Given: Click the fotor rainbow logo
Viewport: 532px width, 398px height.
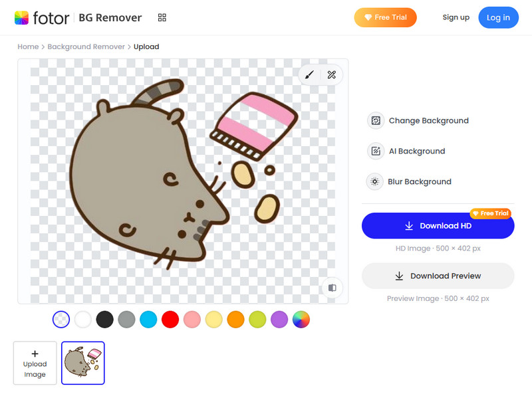Looking at the screenshot, I should (21, 18).
